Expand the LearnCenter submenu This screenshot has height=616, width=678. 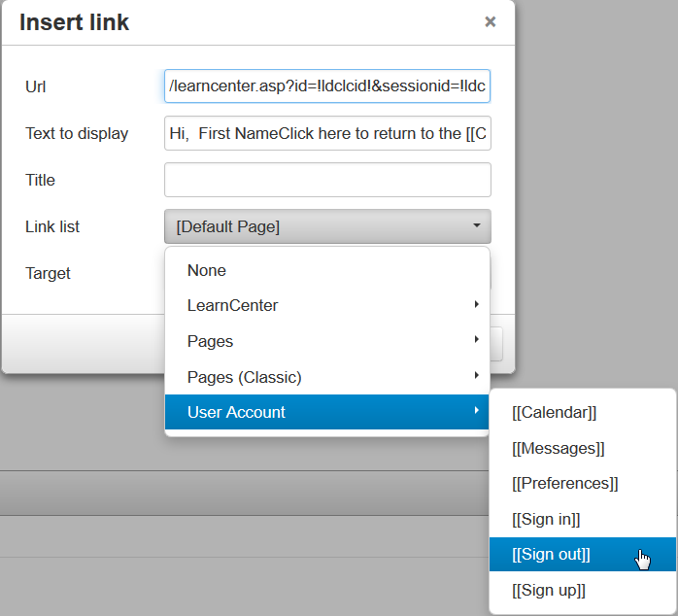[x=233, y=305]
